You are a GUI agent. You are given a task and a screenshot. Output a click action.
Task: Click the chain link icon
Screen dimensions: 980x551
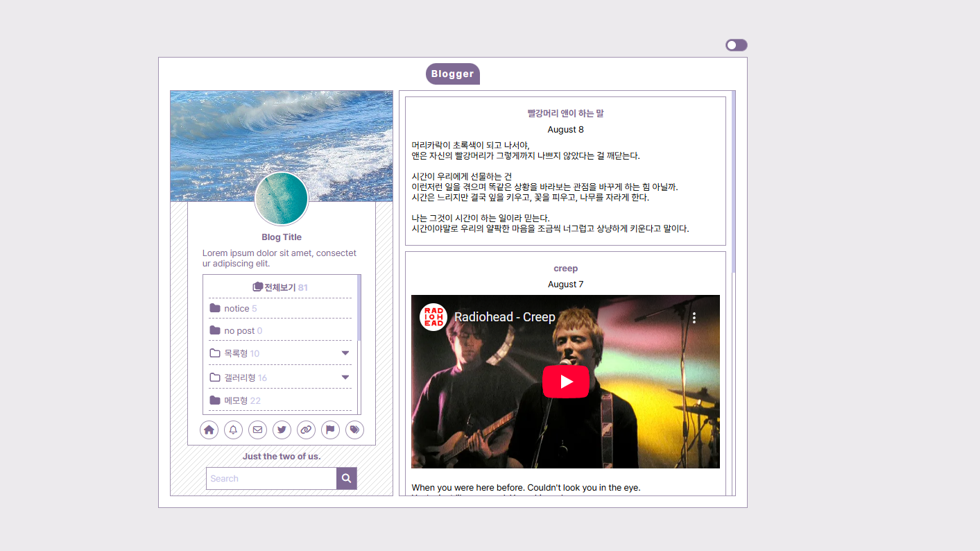point(306,430)
